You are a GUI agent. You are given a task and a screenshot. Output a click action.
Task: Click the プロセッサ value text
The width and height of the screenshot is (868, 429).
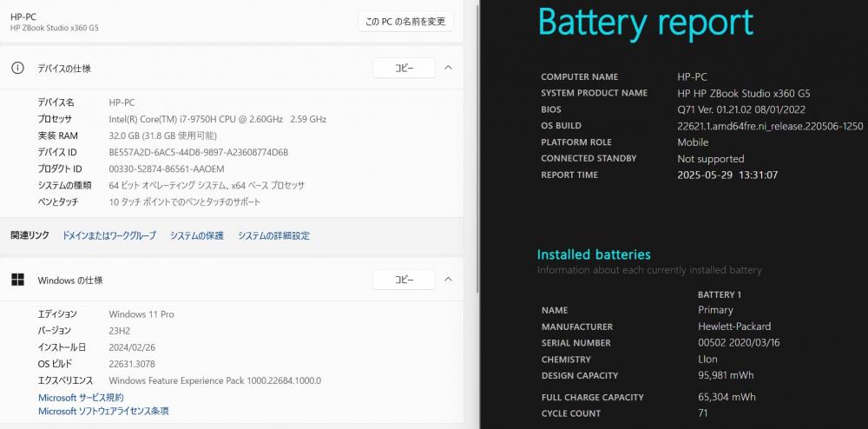coord(218,119)
